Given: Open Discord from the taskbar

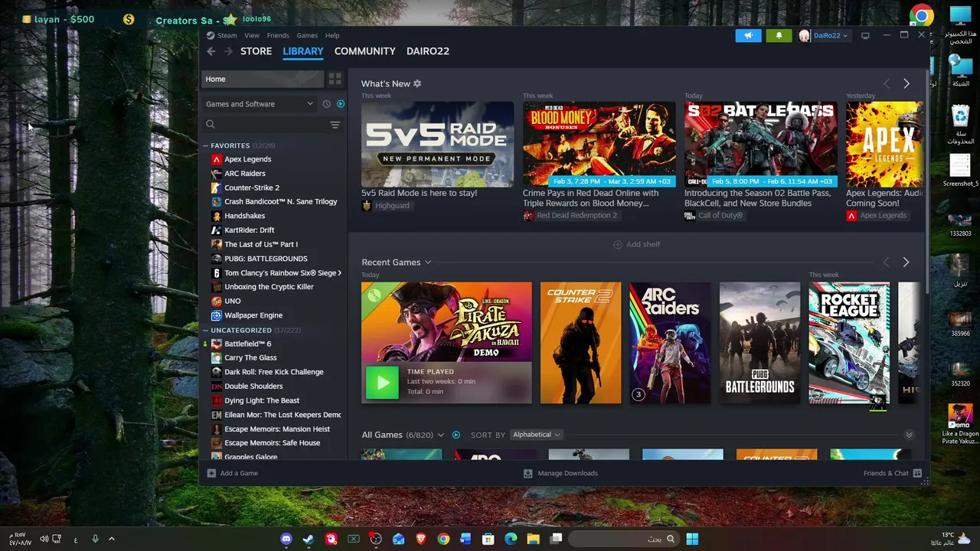Looking at the screenshot, I should click(x=286, y=539).
